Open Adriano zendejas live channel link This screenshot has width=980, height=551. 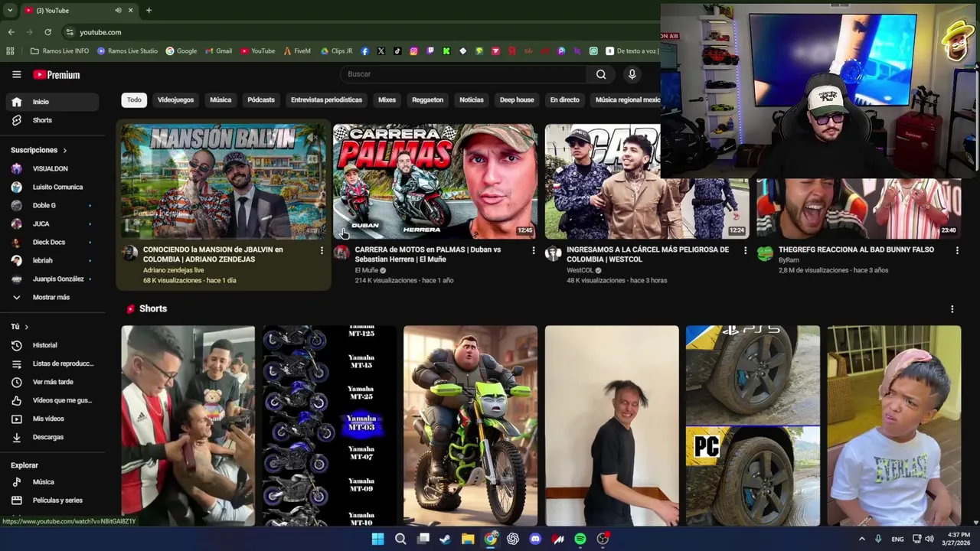[173, 270]
